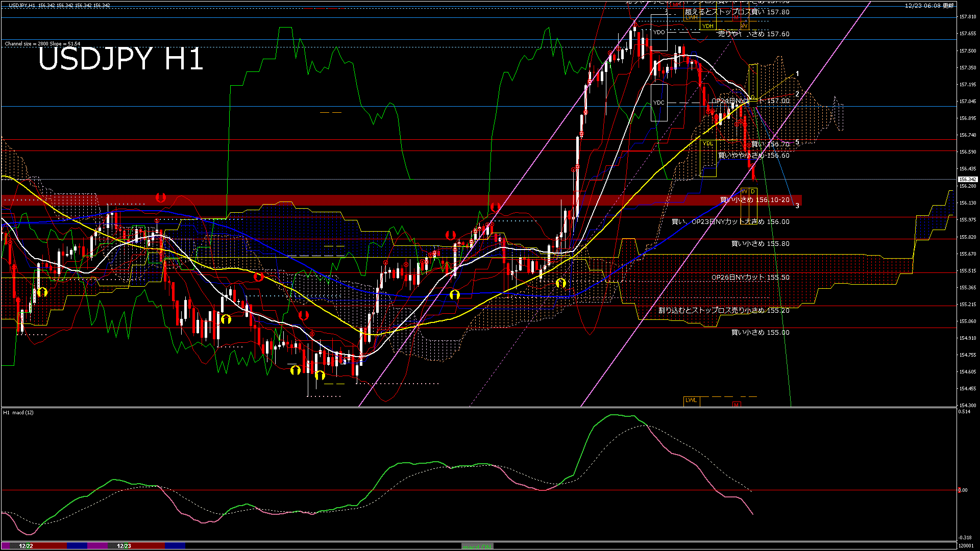
Task: Click the OP26日NYカット 155.50 label
Action: point(750,278)
